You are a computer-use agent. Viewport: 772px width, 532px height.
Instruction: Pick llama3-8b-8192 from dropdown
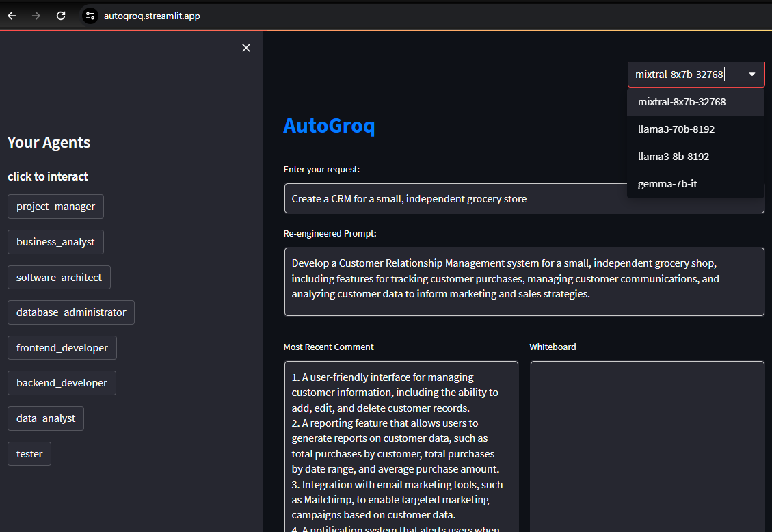[674, 157]
